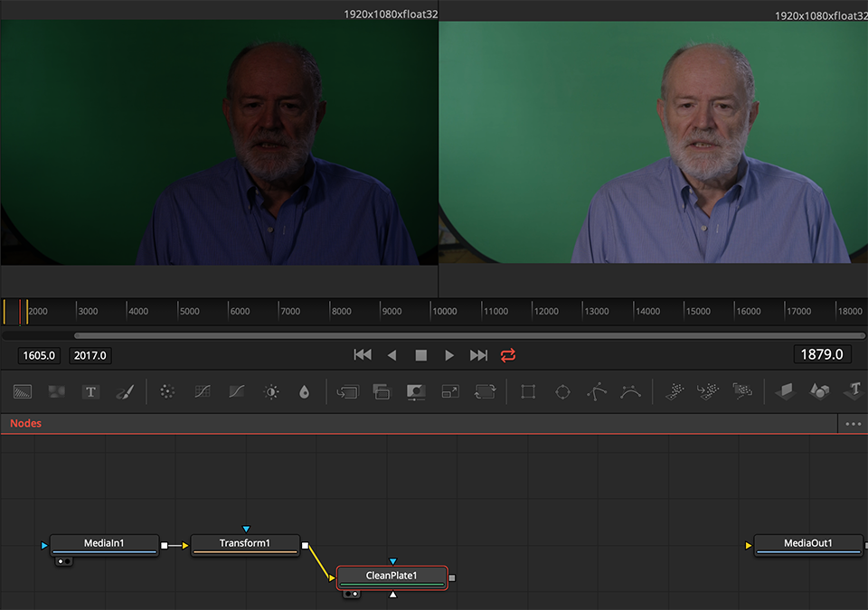This screenshot has height=610, width=868.
Task: Add a Text+ node from the toolbar
Action: tap(90, 392)
